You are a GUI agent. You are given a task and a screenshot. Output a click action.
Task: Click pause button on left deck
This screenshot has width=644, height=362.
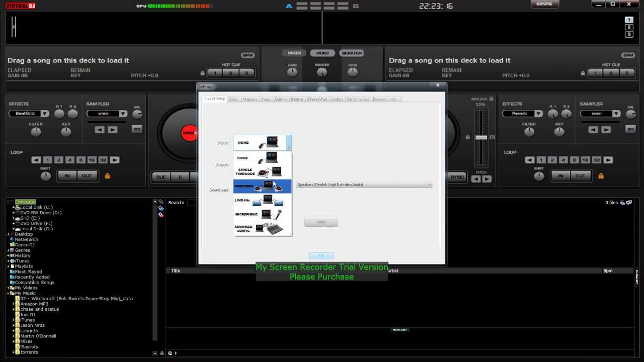[180, 177]
